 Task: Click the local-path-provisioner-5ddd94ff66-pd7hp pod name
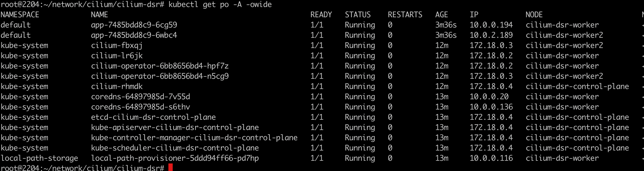(x=175, y=158)
